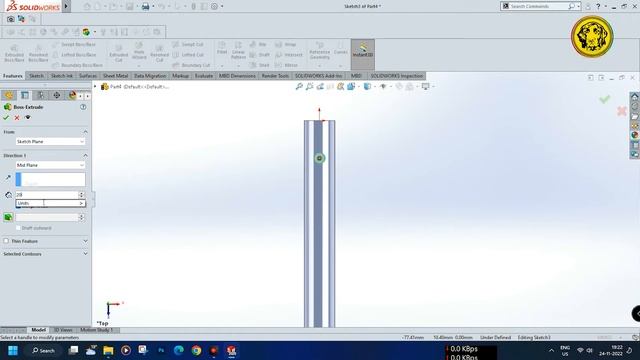Cancel with the red corner X in viewport
This screenshot has height=360, width=640.
point(622,111)
